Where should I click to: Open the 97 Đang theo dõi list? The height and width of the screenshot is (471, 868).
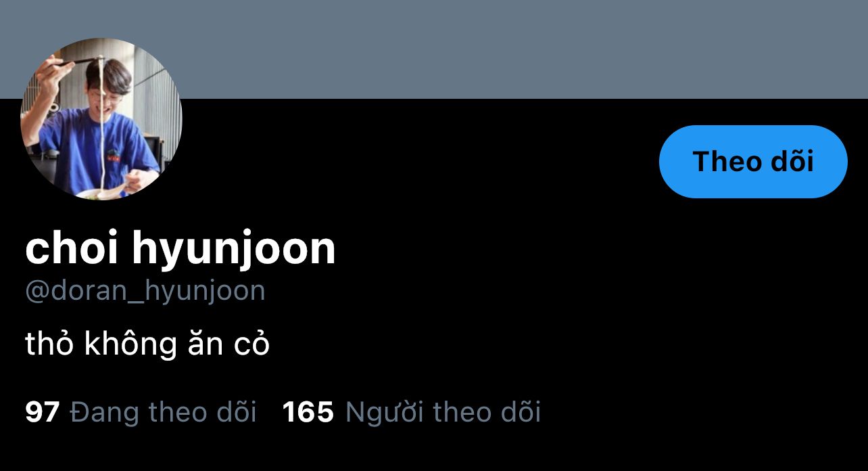click(x=141, y=412)
